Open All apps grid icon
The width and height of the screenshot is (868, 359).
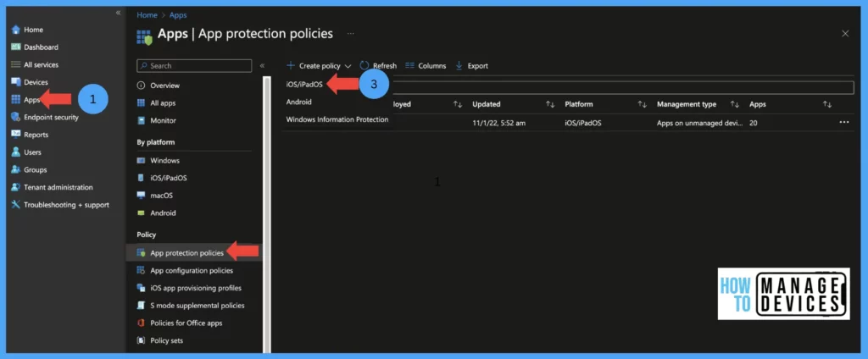(141, 103)
